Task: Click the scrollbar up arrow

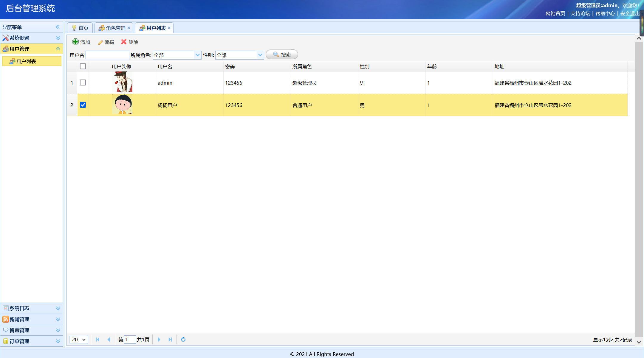Action: 639,38
